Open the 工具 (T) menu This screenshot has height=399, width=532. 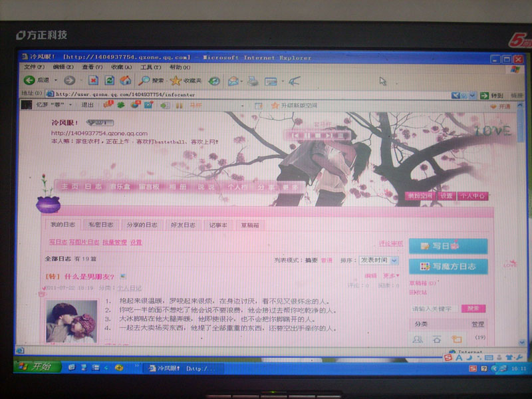point(151,67)
